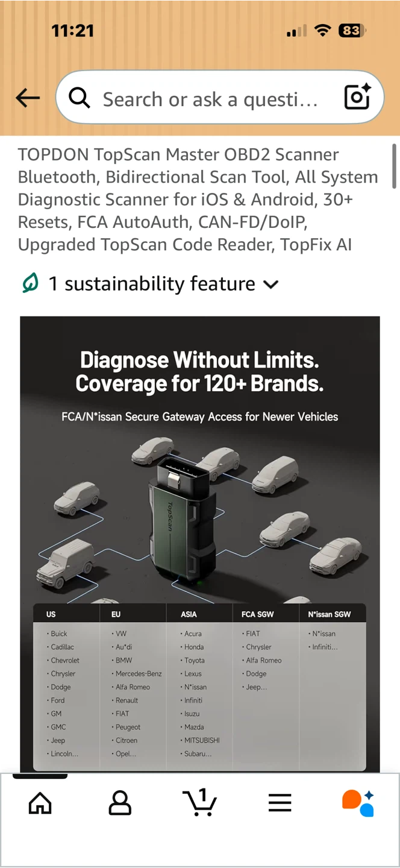Launch the Rufus AI assistant icon

(x=358, y=804)
